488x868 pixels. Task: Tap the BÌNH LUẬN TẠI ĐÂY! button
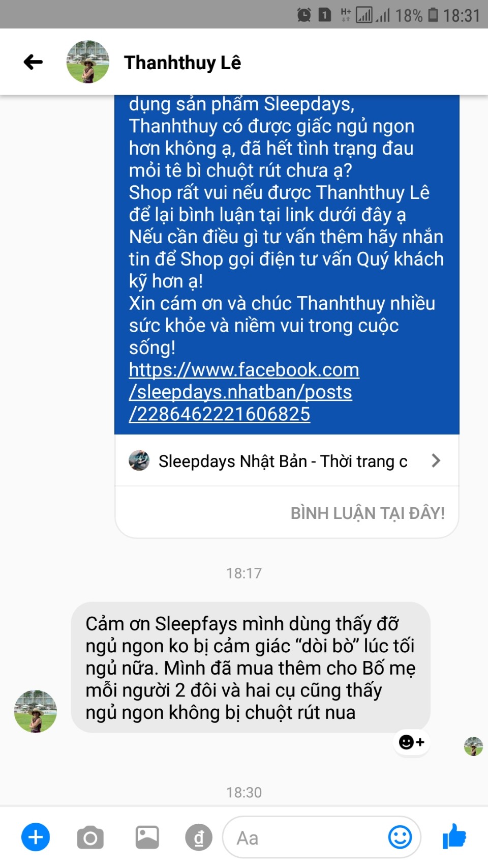[x=368, y=513]
